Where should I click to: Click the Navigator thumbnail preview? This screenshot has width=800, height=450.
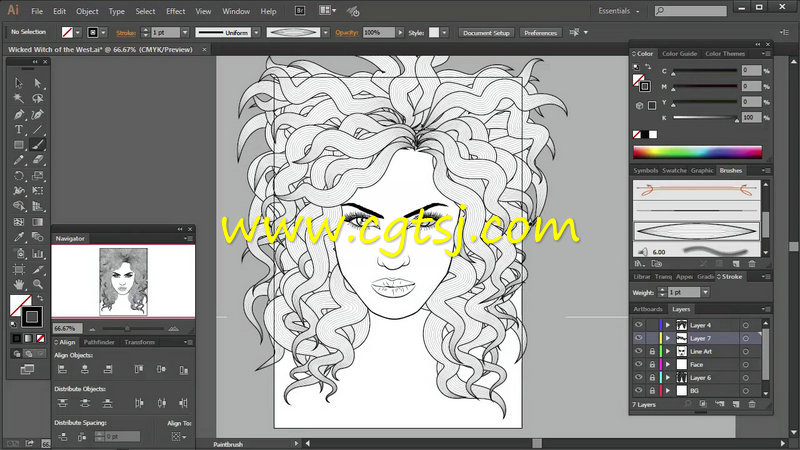(123, 282)
